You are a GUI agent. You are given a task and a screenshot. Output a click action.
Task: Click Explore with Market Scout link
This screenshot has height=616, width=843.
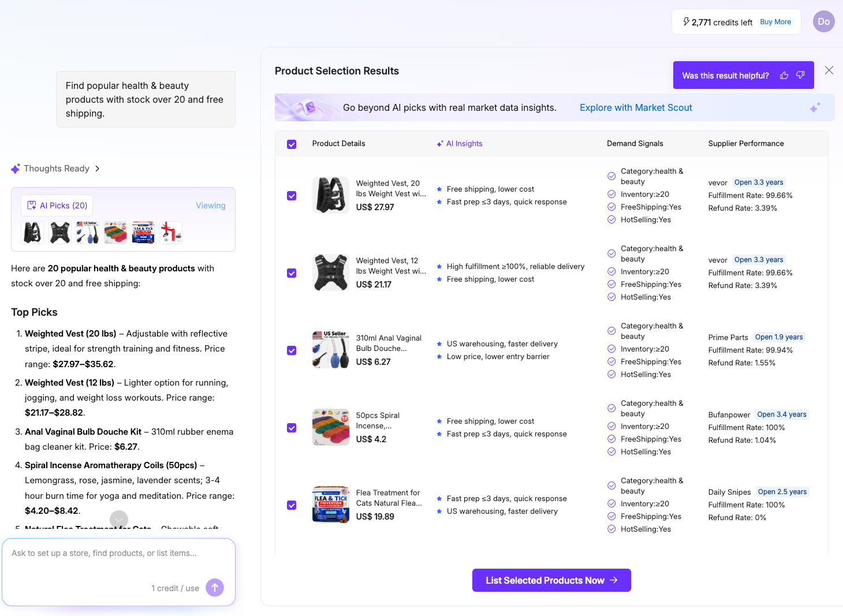click(636, 107)
